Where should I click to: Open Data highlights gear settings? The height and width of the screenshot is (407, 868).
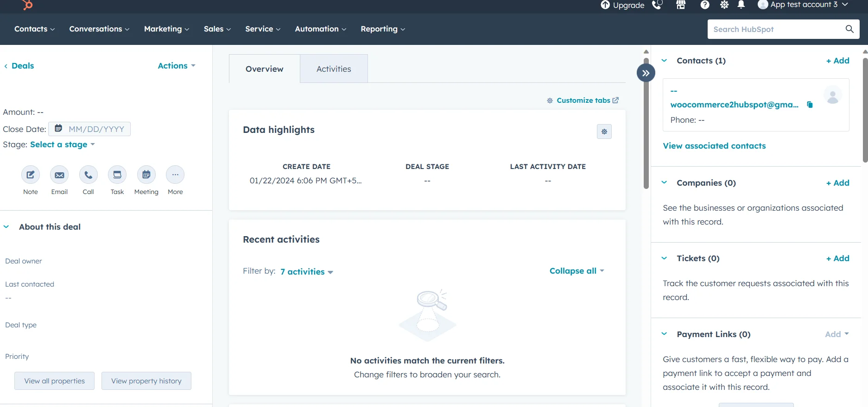coord(604,131)
